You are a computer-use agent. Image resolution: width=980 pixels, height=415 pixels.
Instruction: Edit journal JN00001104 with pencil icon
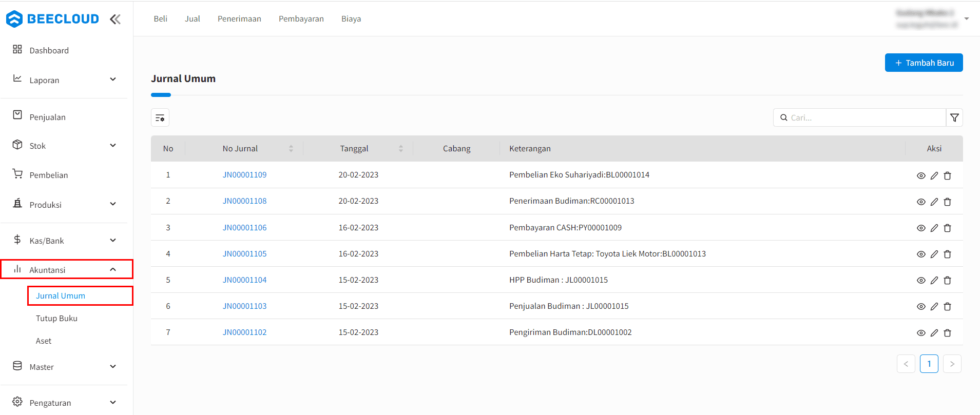click(934, 280)
